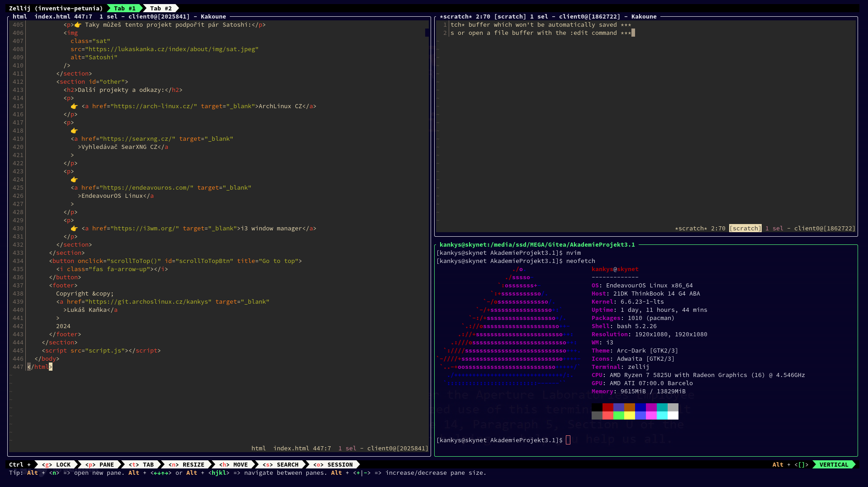The width and height of the screenshot is (868, 487).
Task: Open SEARCH mode in status bar
Action: pos(281,464)
